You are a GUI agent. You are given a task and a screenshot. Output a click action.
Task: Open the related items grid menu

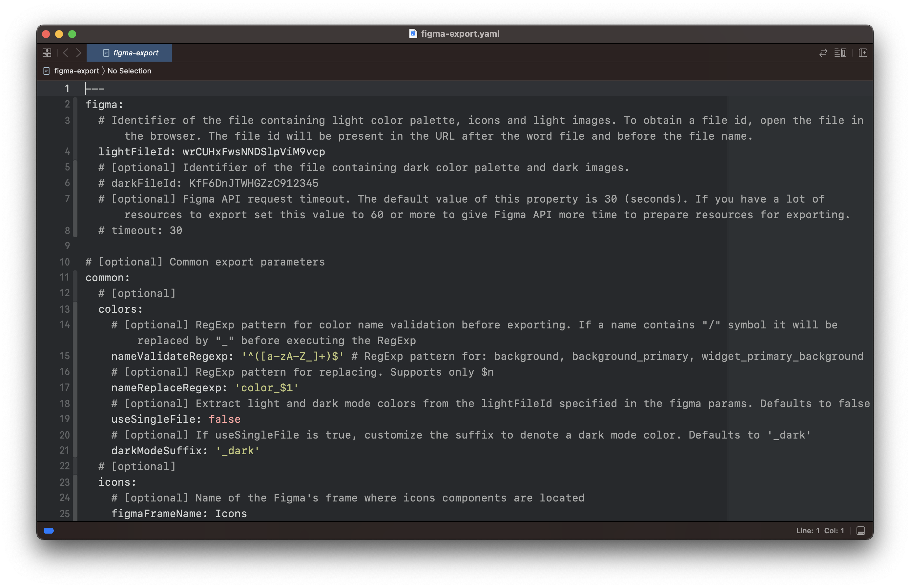coord(47,53)
